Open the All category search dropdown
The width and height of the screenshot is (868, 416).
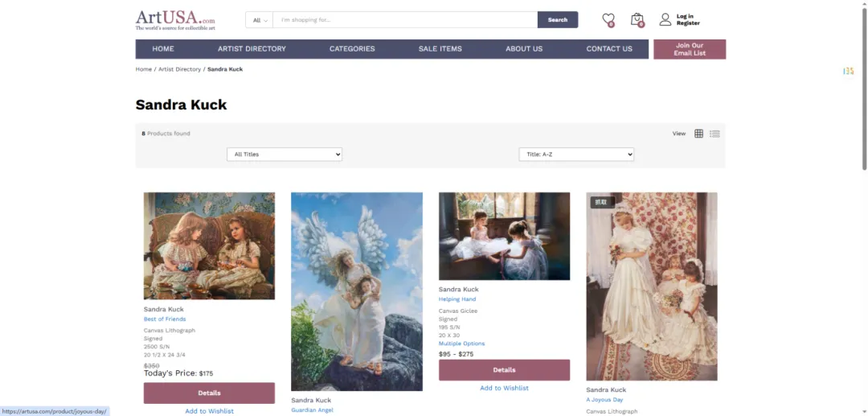pyautogui.click(x=260, y=20)
